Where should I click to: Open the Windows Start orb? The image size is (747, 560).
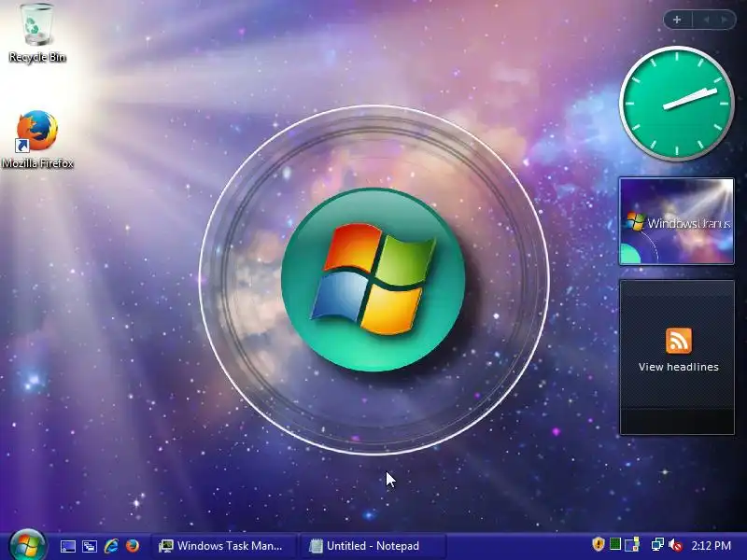pos(27,545)
